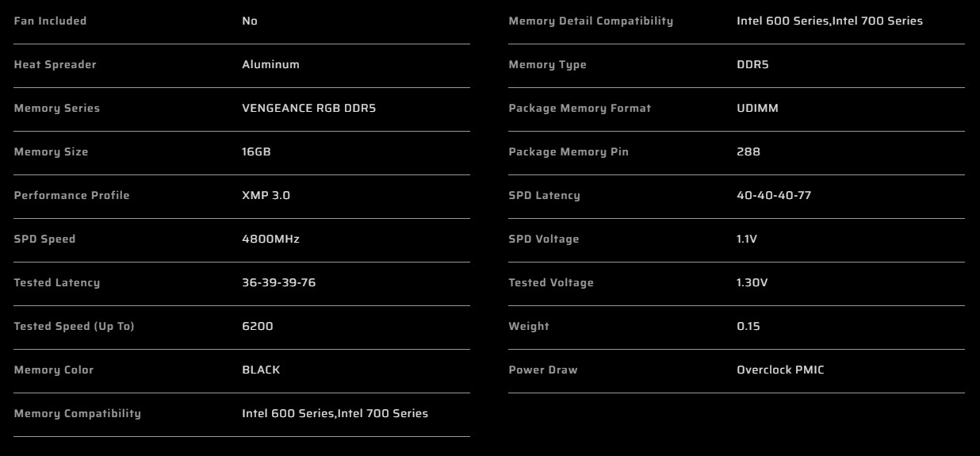Select the 4800MHz SPD speed value
The image size is (980, 456).
(270, 239)
